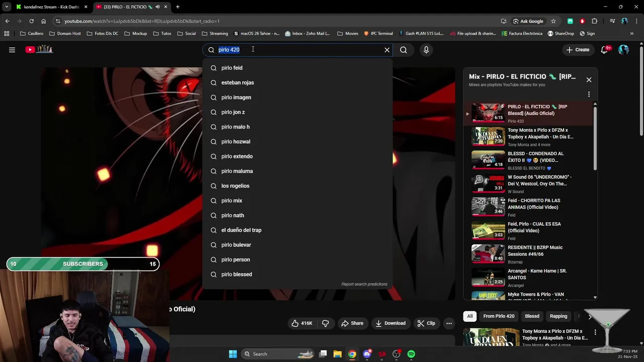This screenshot has height=362, width=644.
Task: Select the 'From Pirlo 420' filter chip
Action: point(499,316)
